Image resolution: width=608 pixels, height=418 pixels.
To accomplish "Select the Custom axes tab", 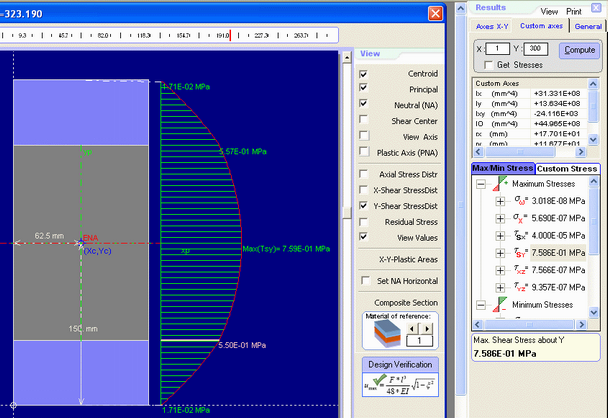I will tap(541, 26).
